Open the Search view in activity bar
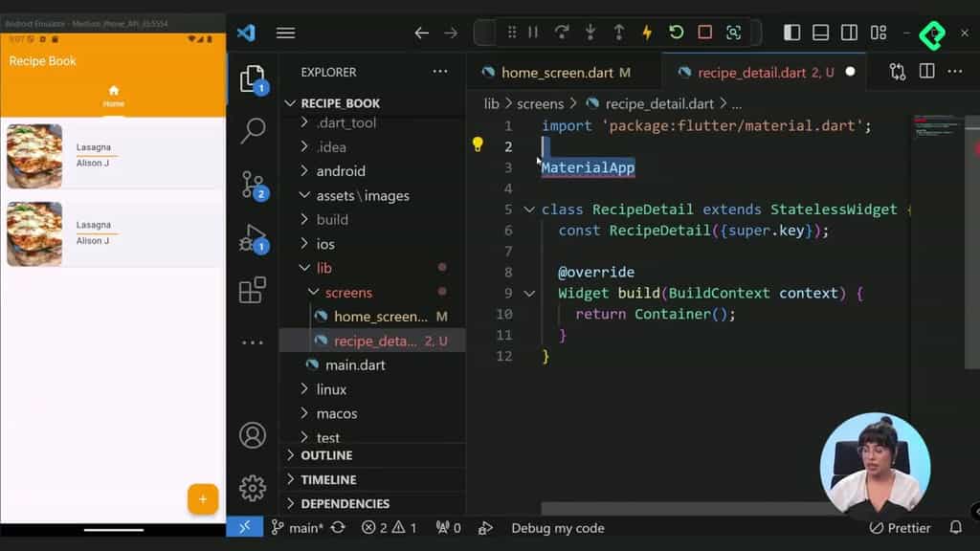The height and width of the screenshot is (551, 980). (253, 130)
